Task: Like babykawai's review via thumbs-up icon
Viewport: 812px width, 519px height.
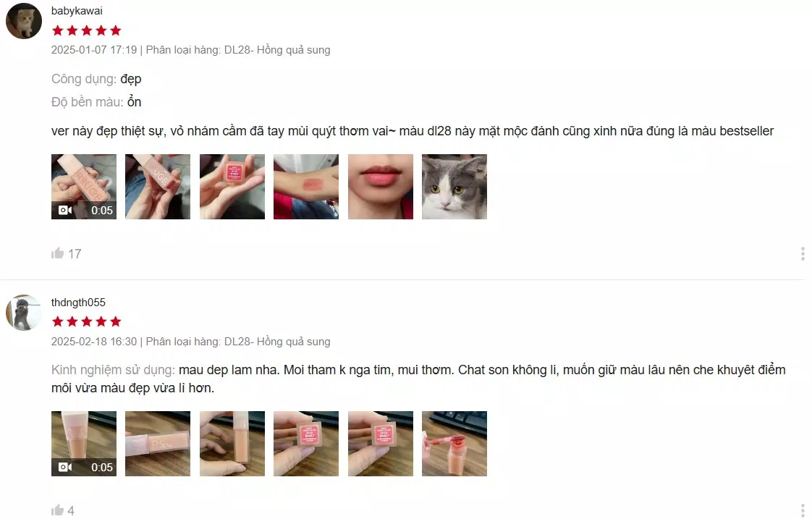Action: (x=57, y=253)
